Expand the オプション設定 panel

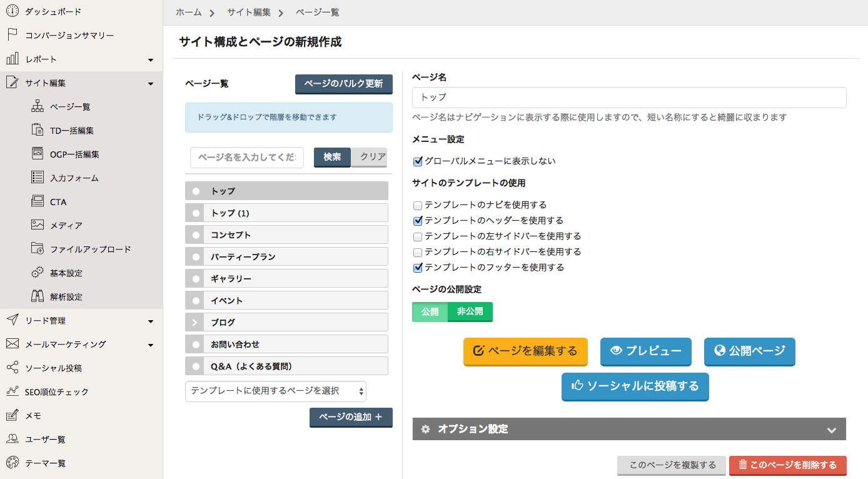(628, 429)
